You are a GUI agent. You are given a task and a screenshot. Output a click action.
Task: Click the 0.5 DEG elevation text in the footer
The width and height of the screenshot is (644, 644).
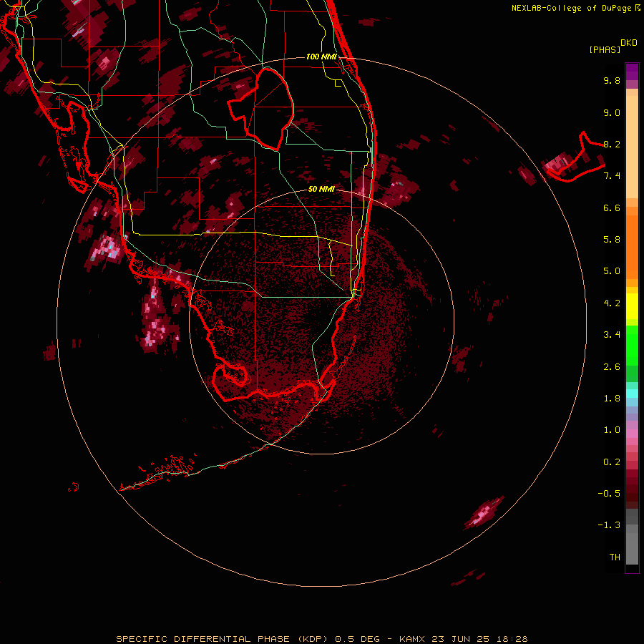pyautogui.click(x=358, y=639)
